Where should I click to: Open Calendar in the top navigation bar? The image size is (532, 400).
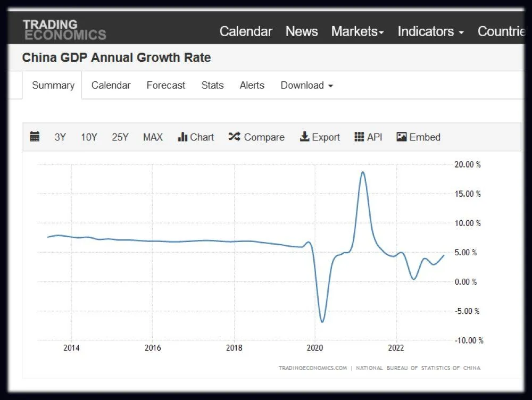pos(246,31)
